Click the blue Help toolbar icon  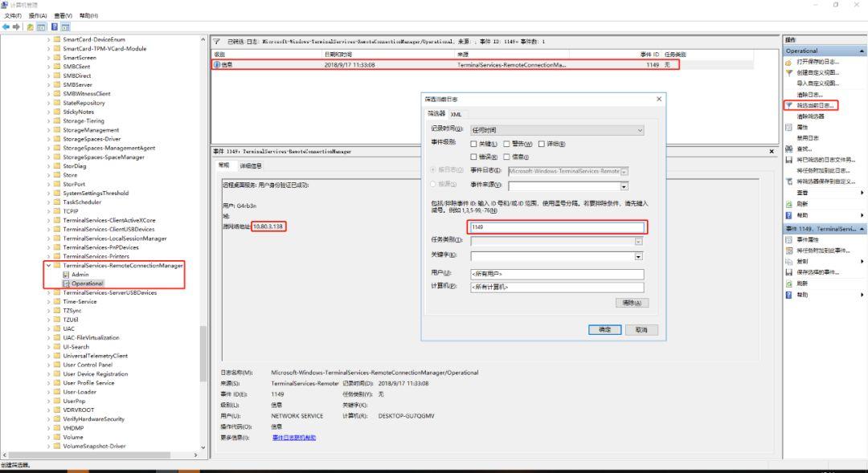pyautogui.click(x=55, y=27)
